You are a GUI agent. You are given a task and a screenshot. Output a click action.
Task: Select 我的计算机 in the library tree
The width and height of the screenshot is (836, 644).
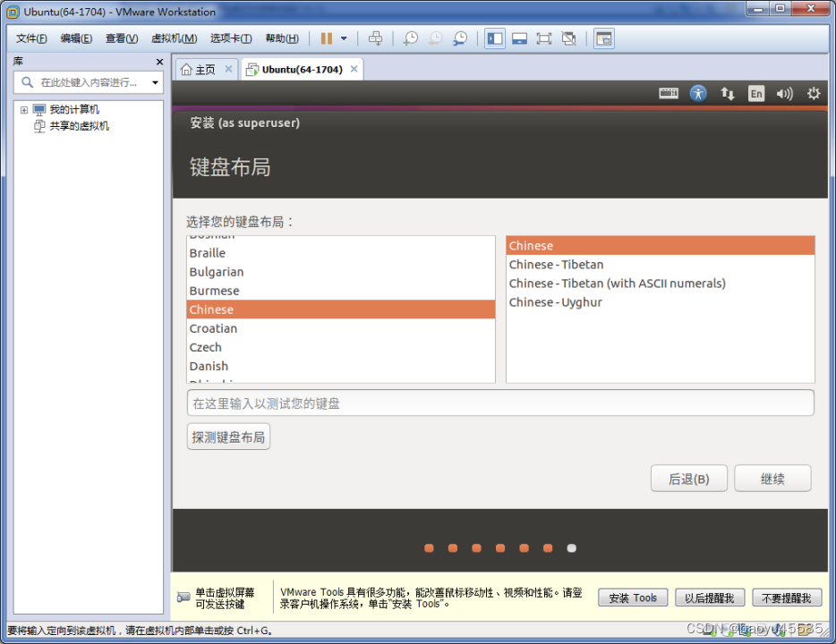click(x=74, y=110)
